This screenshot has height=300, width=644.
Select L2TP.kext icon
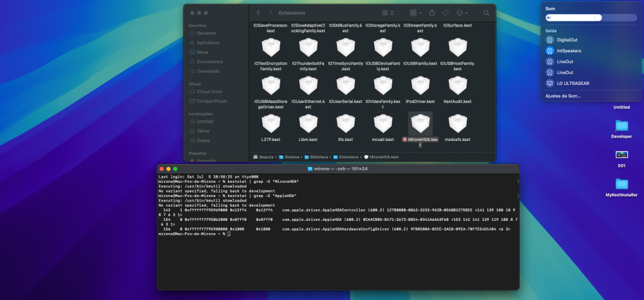[270, 124]
